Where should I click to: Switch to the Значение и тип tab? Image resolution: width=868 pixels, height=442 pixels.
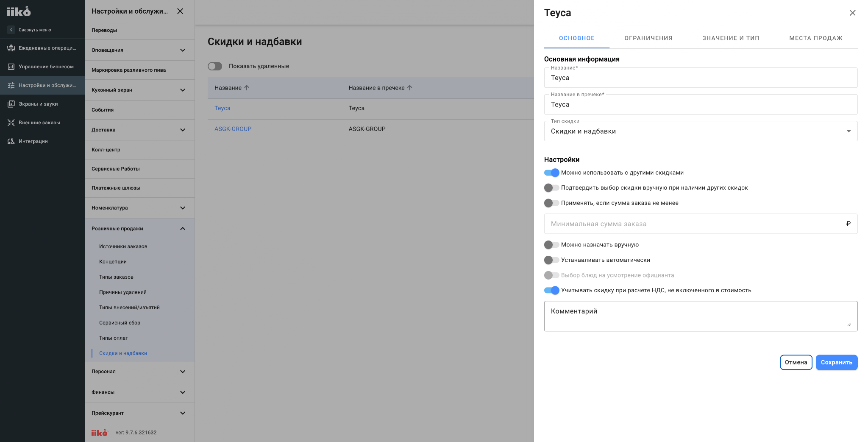point(731,38)
